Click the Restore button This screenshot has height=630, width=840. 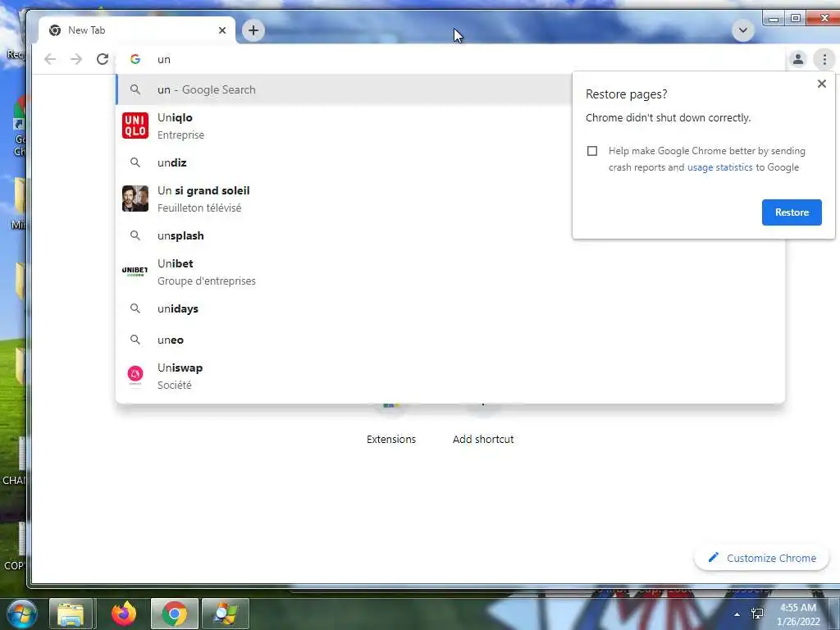pos(792,212)
